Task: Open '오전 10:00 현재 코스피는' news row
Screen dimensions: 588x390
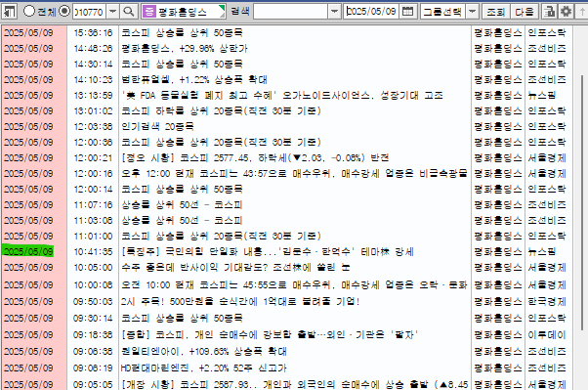Action: [294, 285]
